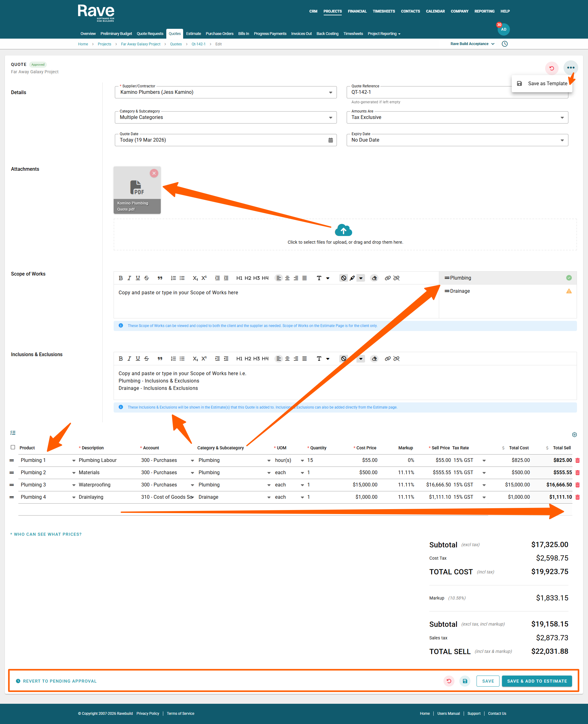Open the highlight color picker in Scope toolbar
The width and height of the screenshot is (588, 724).
click(361, 278)
